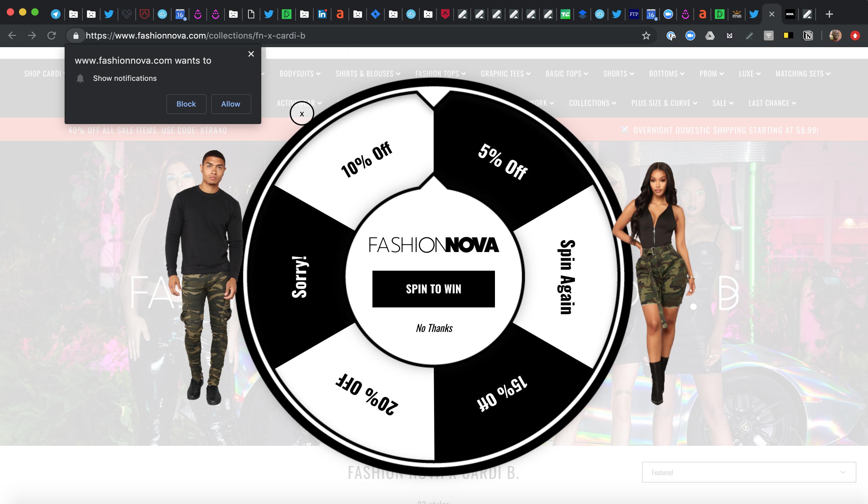Bookmark this page with star icon
Viewport: 868px width, 504px height.
point(646,36)
